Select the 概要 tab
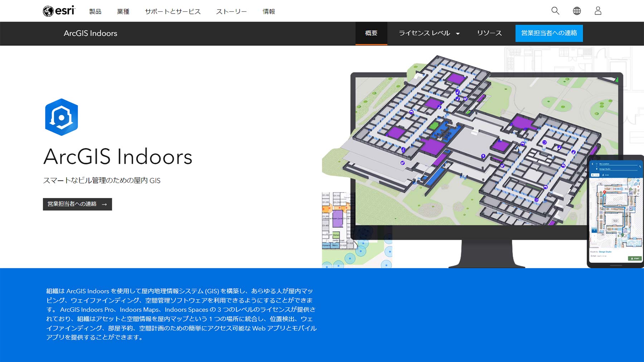The image size is (644, 362). point(371,33)
